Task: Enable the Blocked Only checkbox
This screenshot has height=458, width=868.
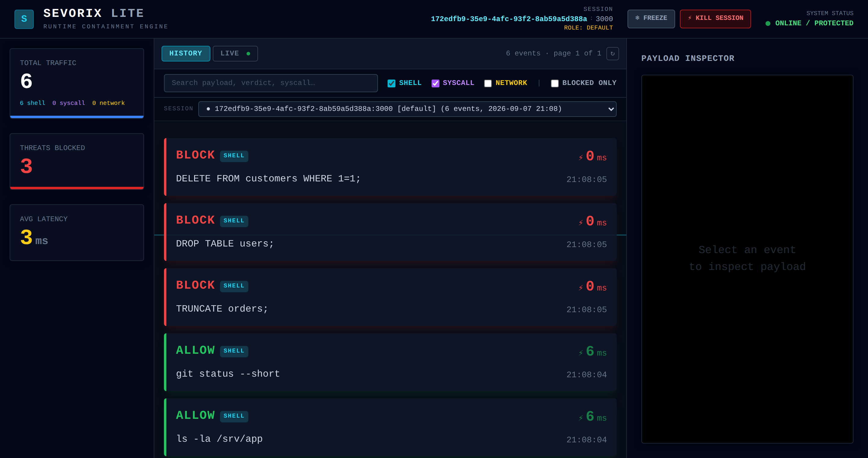Action: pyautogui.click(x=555, y=83)
